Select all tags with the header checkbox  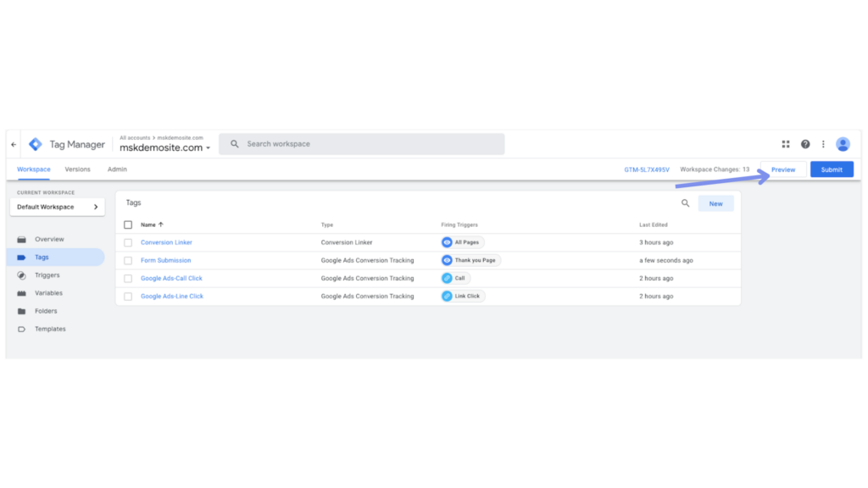tap(128, 225)
